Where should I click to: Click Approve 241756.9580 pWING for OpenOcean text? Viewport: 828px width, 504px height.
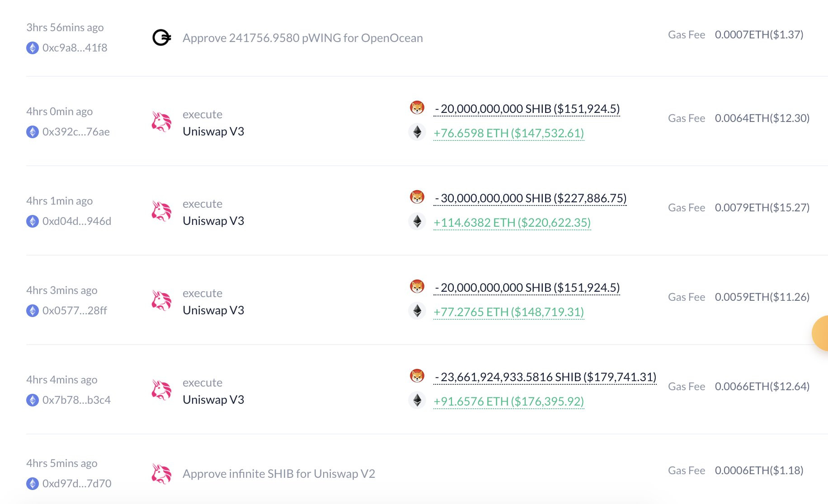pos(303,38)
